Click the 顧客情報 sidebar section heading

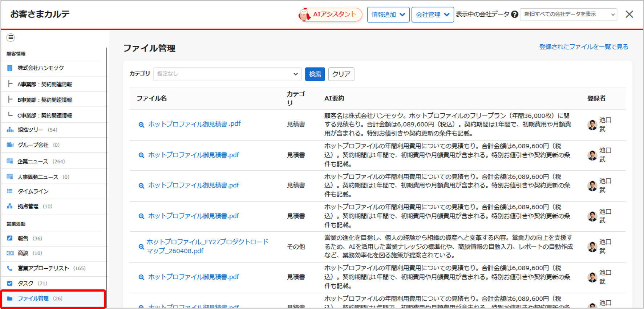click(x=16, y=54)
